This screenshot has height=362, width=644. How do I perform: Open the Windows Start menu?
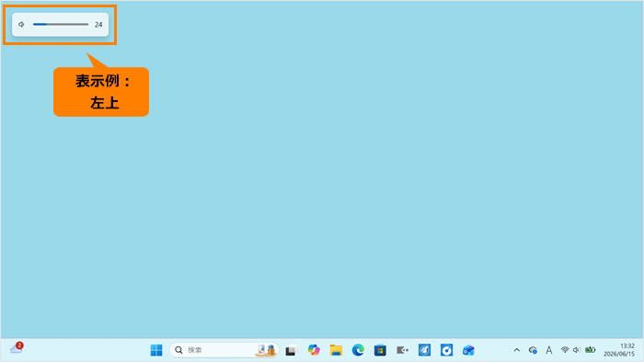click(x=156, y=350)
